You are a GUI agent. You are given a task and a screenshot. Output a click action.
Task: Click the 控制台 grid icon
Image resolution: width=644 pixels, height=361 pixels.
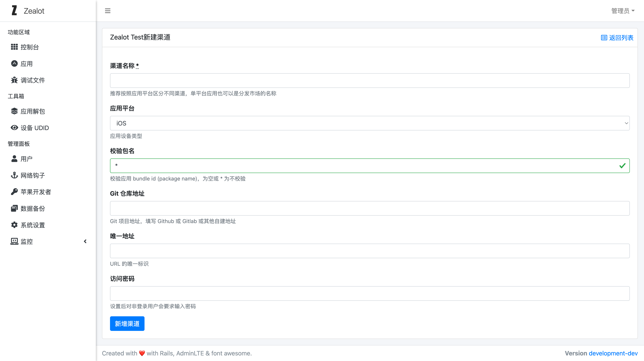(14, 47)
